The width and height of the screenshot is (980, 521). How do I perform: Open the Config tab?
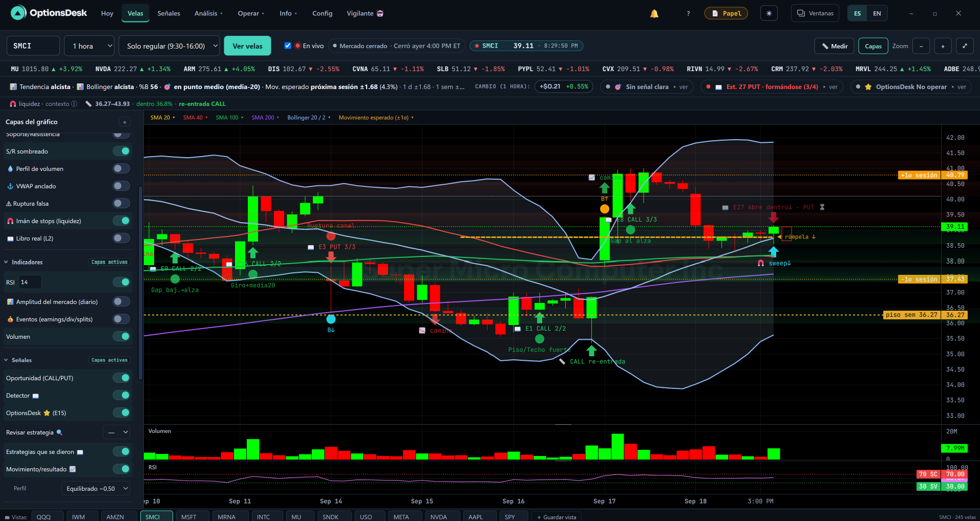tap(322, 13)
